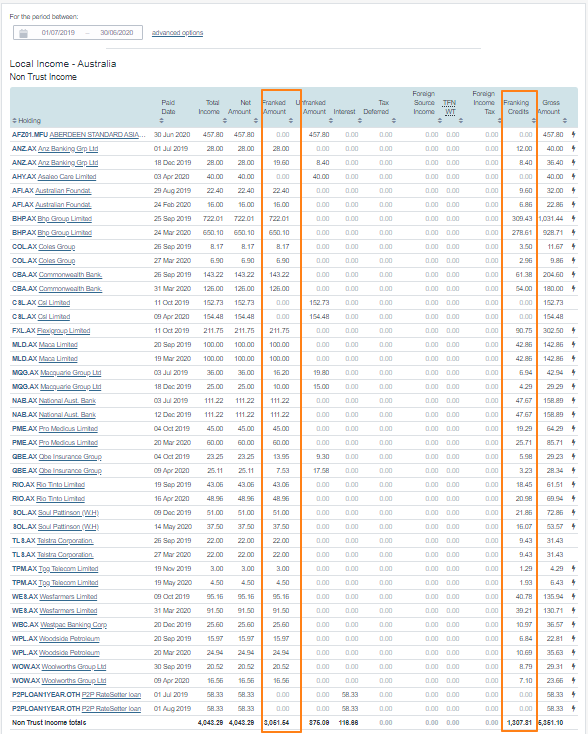Click lightning icon on AFZ01.MFU Aberdeen row
This screenshot has height=734, width=588.
(x=573, y=134)
